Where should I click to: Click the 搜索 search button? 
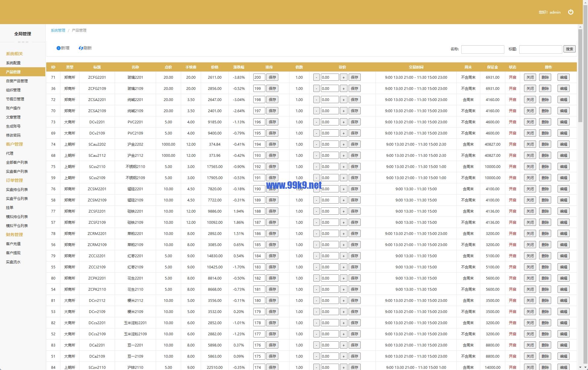click(569, 49)
